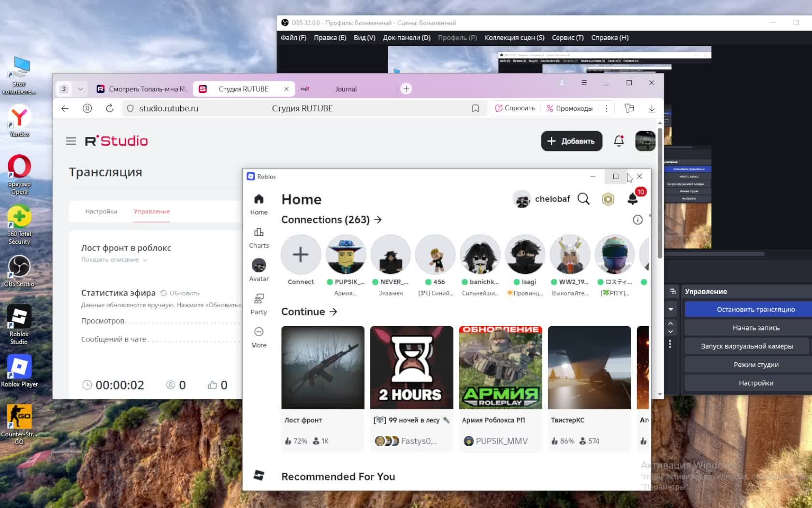This screenshot has width=812, height=508.
Task: Switch to Смотреть Топаль-м browser tab
Action: click(x=141, y=89)
